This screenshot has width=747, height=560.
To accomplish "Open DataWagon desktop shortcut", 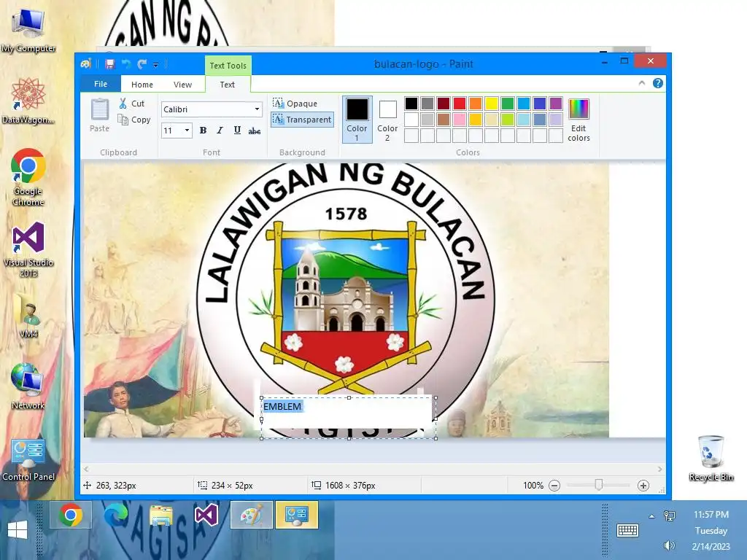I will 28,101.
